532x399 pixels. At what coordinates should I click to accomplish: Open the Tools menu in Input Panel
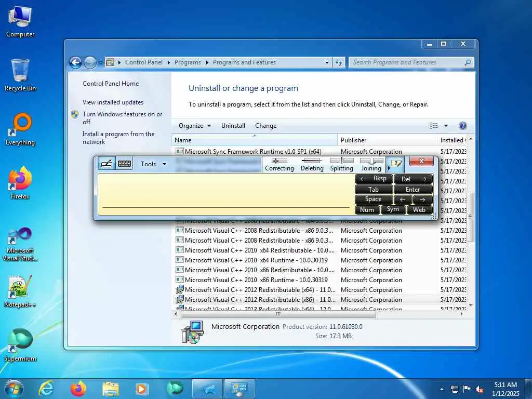(154, 164)
